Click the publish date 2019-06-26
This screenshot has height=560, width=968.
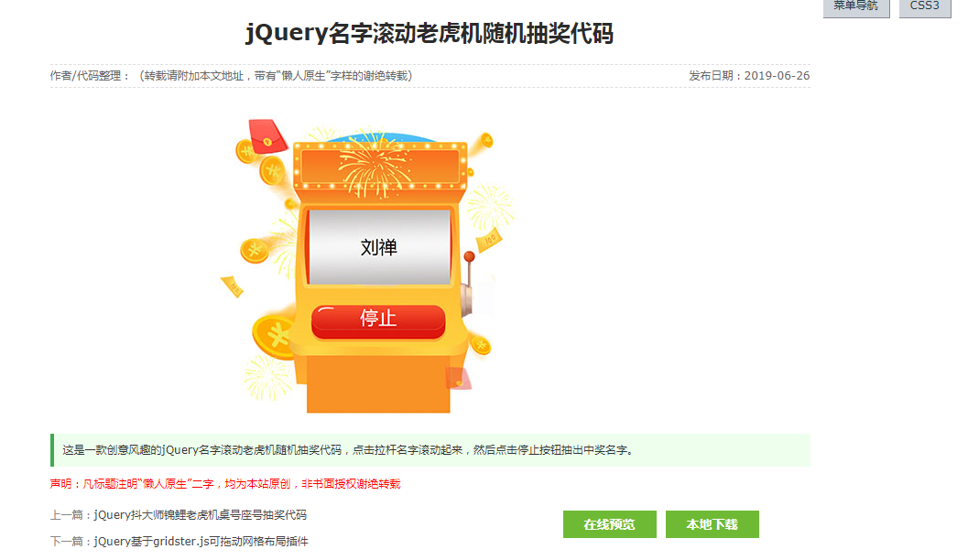(x=777, y=76)
